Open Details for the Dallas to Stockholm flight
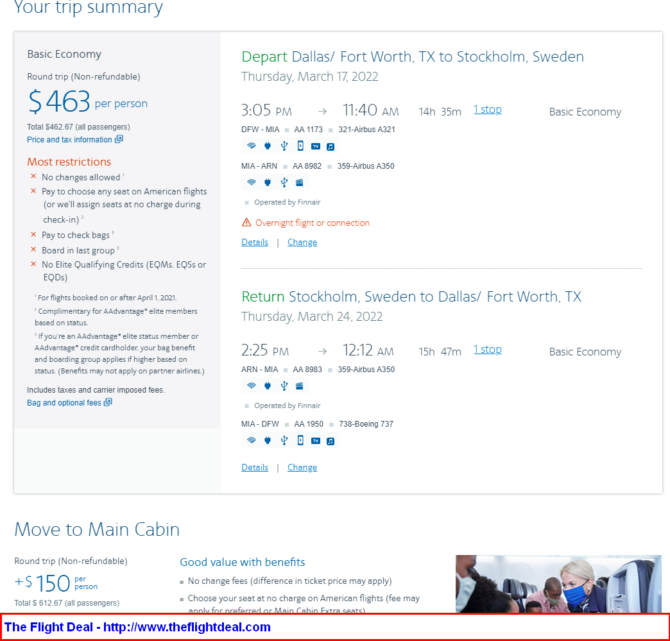670x641 pixels. tap(255, 242)
